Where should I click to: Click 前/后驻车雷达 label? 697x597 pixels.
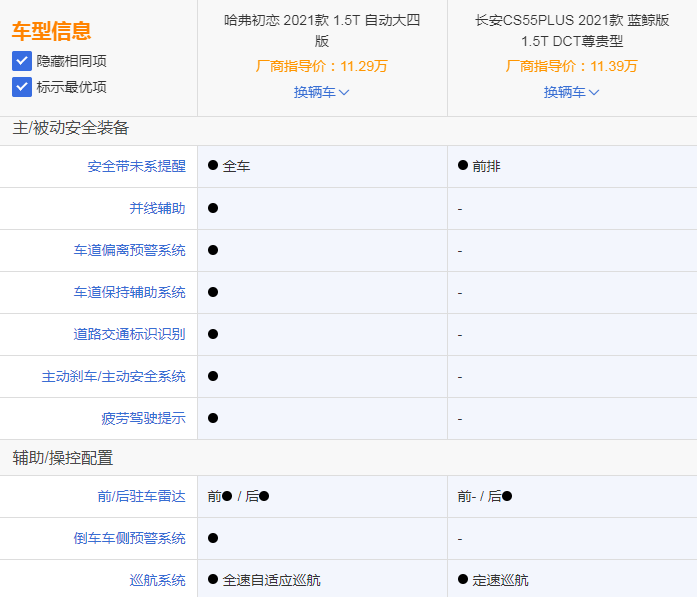[136, 496]
